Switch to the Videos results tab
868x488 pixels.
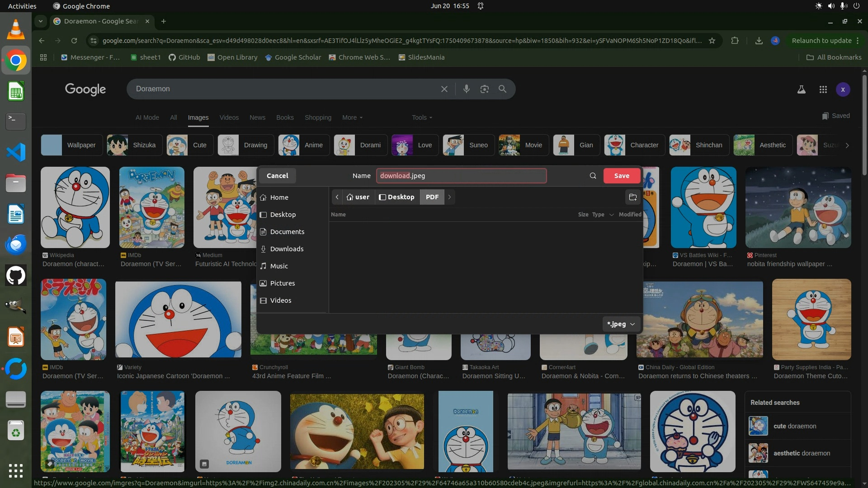[229, 117]
